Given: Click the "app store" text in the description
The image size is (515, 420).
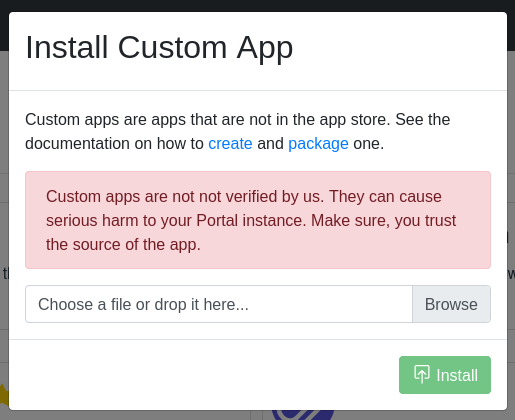Looking at the screenshot, I should pyautogui.click(x=355, y=120).
